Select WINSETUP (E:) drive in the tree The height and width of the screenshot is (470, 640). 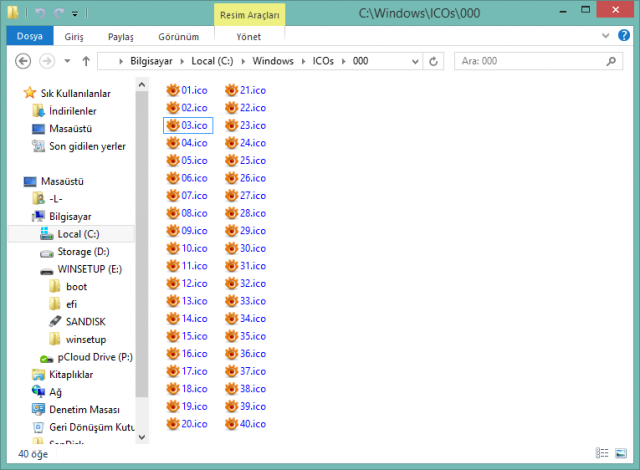point(89,269)
